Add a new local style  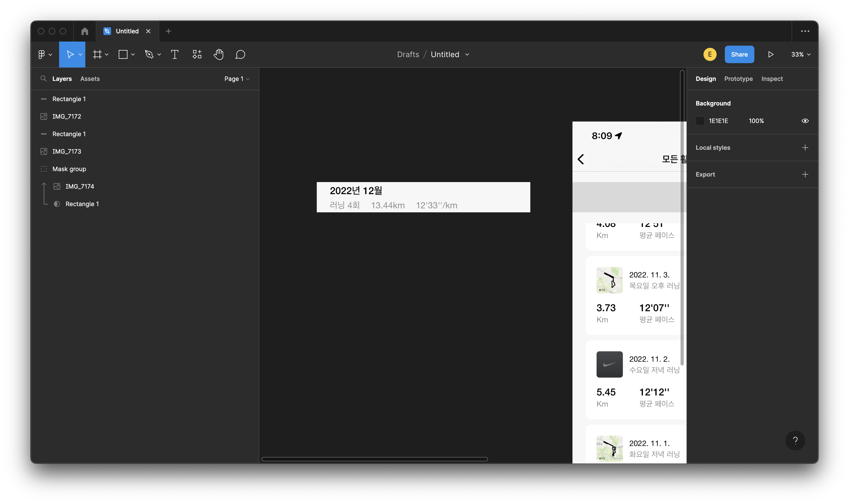coord(805,147)
